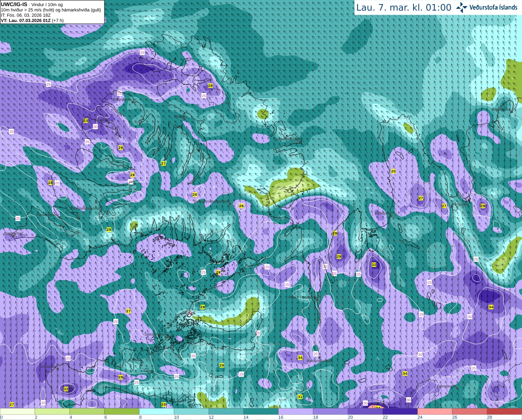Image resolution: width=522 pixels, height=420 pixels.
Task: Select the 20–22 m/s violet legend swatch
Action: pos(365,411)
